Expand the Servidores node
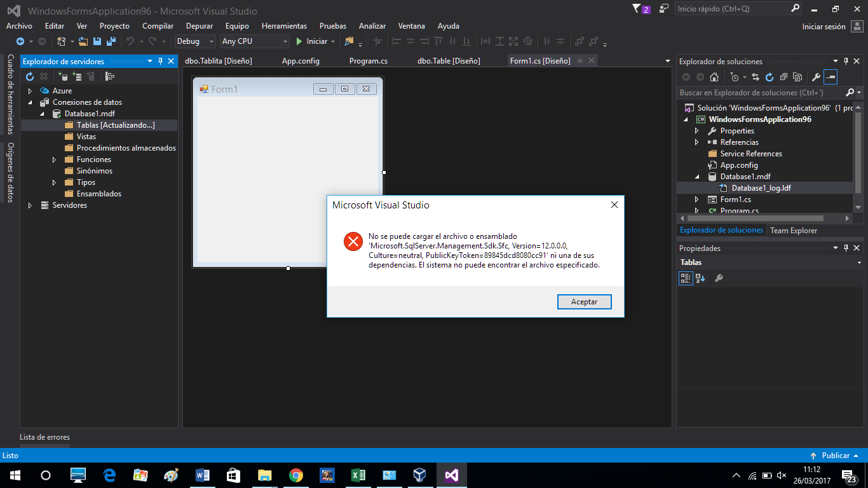This screenshot has width=868, height=488. (30, 205)
